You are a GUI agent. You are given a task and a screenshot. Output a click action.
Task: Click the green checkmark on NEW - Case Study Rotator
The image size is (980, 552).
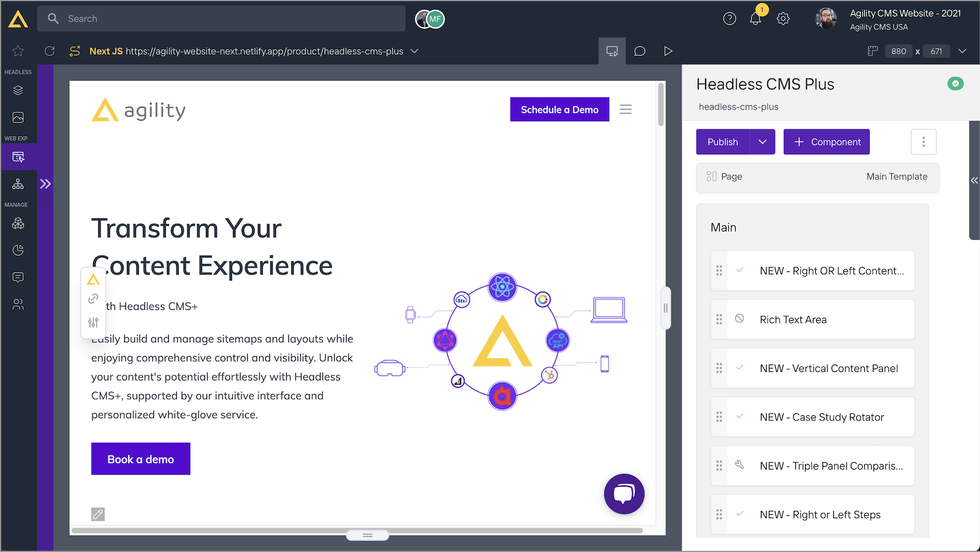click(740, 417)
